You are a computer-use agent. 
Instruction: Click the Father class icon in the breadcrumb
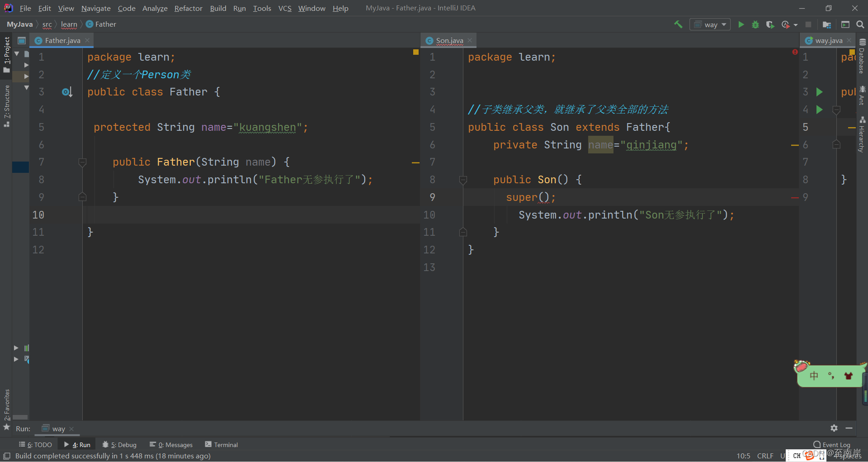click(90, 24)
